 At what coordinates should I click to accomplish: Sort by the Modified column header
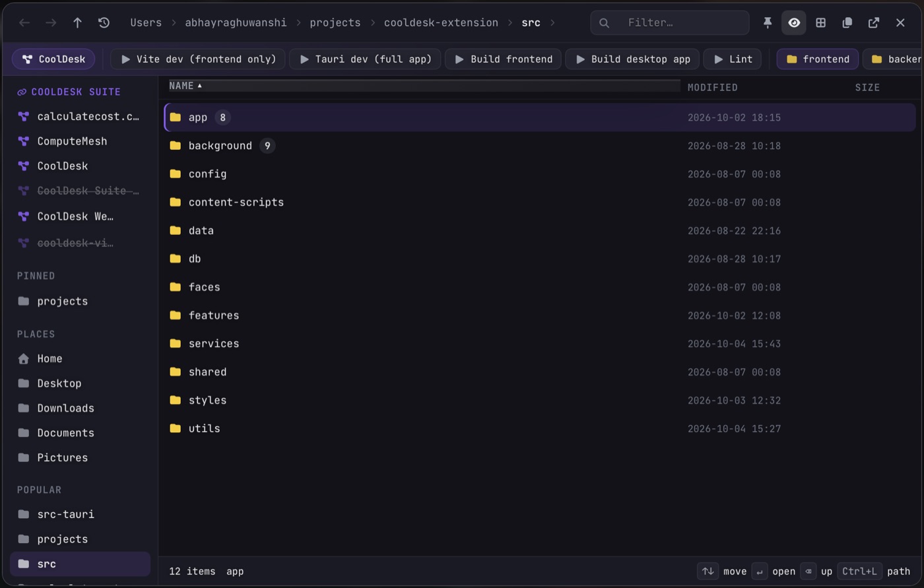[x=713, y=87]
